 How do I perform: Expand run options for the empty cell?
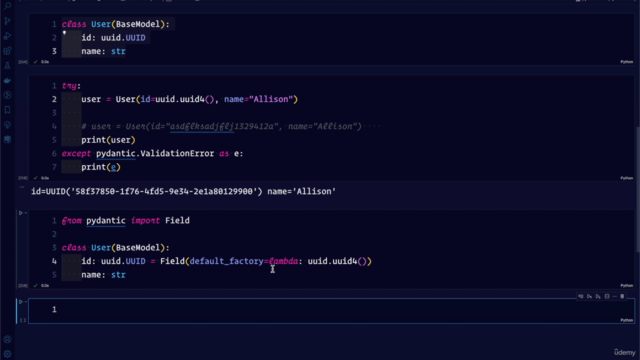click(x=26, y=302)
